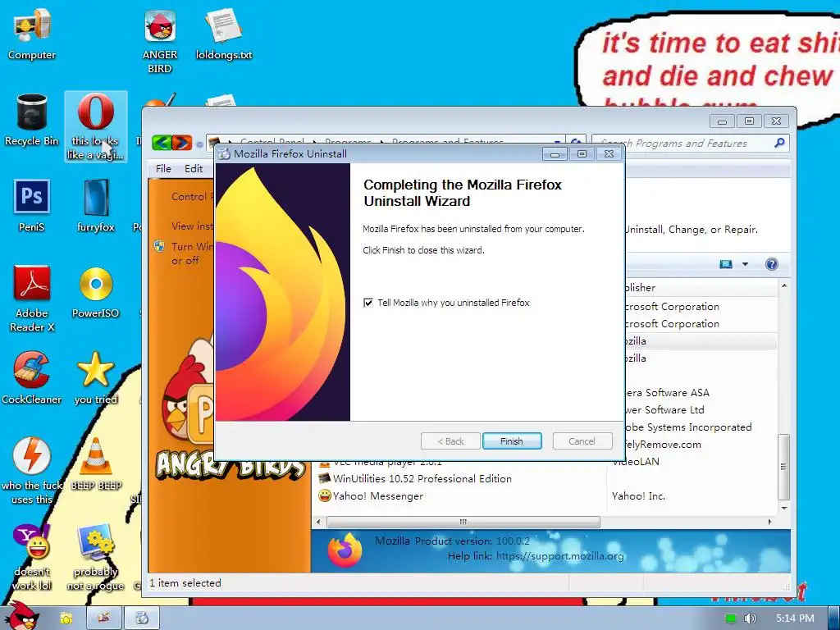Viewport: 840px width, 630px height.
Task: Click the Cancel button in uninstall wizard
Action: point(582,441)
